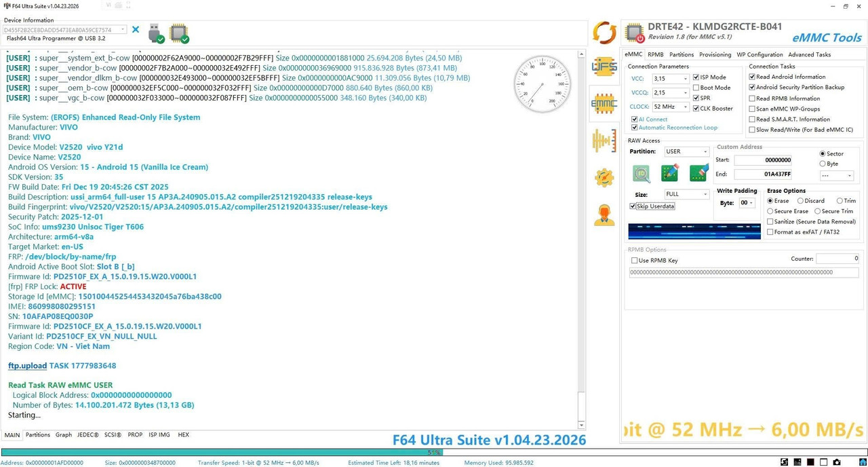Click the chip power icon beside DRTE42
The image size is (868, 467).
pos(635,33)
